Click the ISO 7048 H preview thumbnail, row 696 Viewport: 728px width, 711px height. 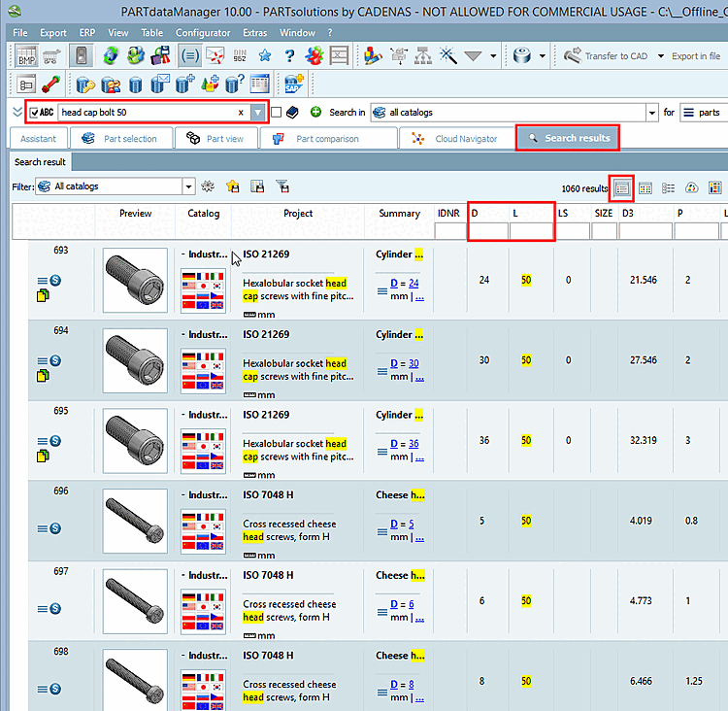pyautogui.click(x=135, y=521)
